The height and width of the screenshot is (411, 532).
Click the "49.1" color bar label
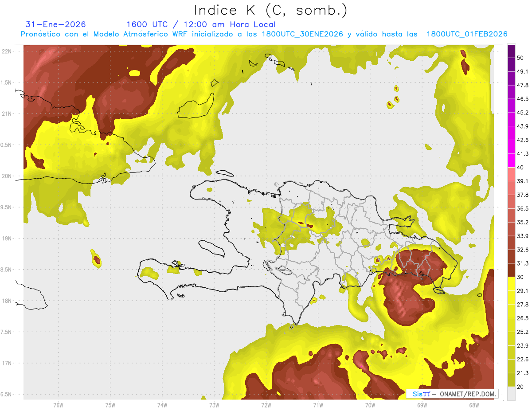[522, 71]
